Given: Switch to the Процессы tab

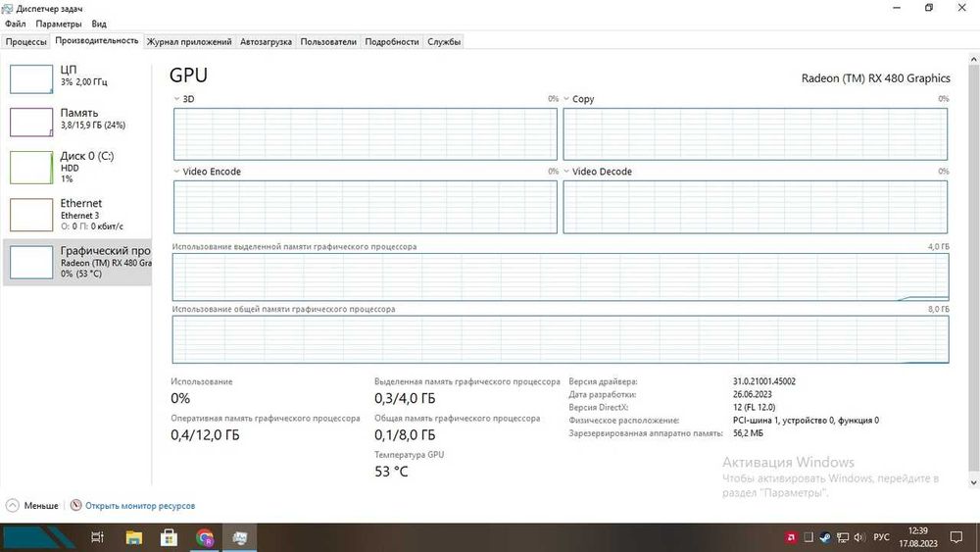Looking at the screenshot, I should [26, 42].
